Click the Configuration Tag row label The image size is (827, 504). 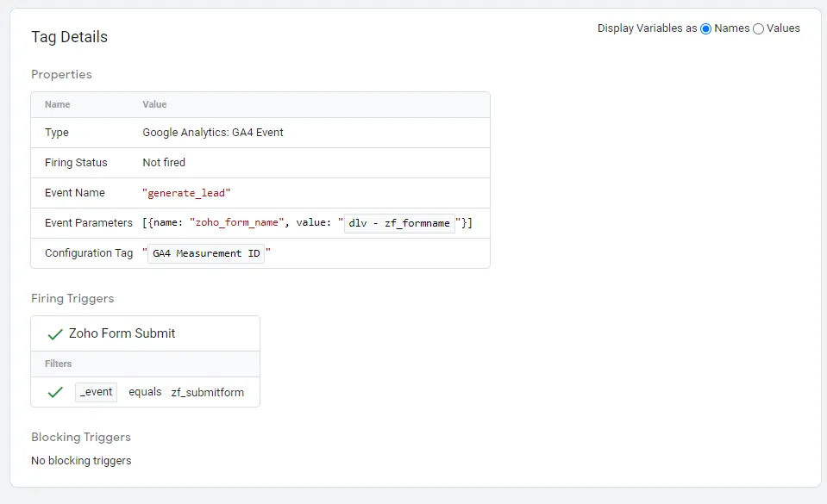pyautogui.click(x=88, y=253)
